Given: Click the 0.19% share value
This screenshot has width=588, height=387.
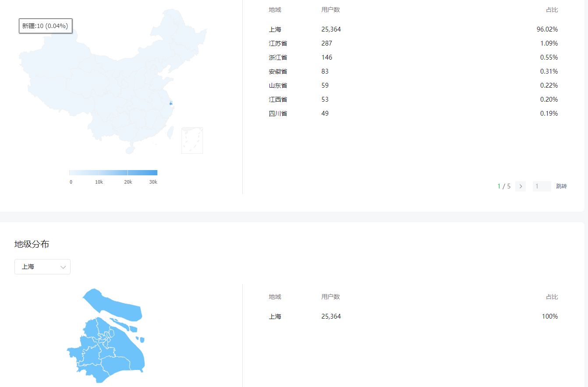Looking at the screenshot, I should tap(549, 114).
